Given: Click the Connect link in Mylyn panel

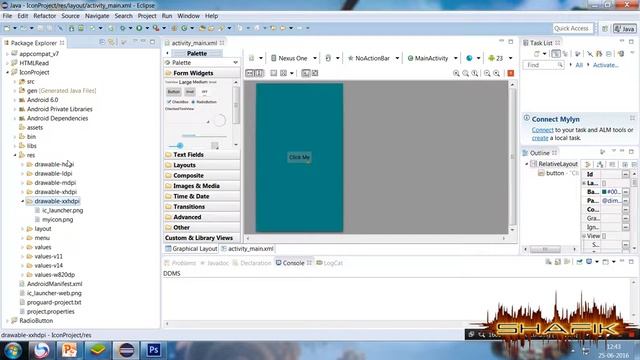Looking at the screenshot, I should coord(542,130).
